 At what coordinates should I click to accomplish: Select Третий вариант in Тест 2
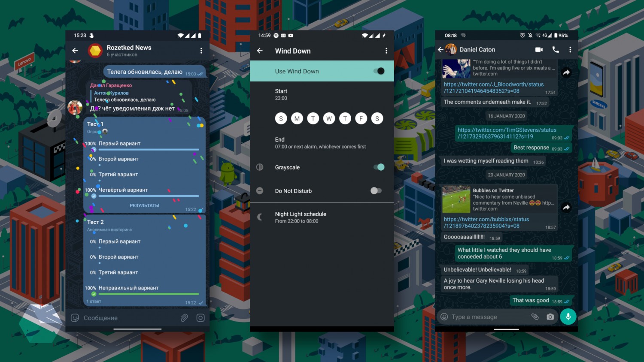118,272
